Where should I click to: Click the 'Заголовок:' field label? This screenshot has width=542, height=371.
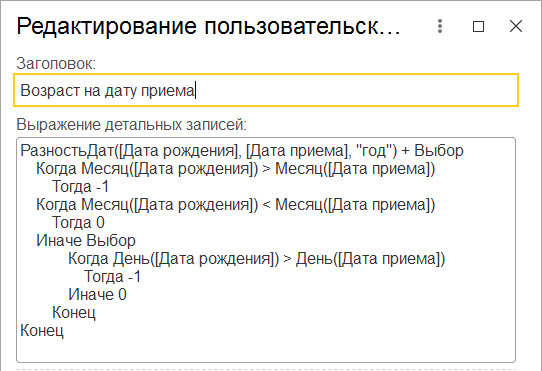click(56, 64)
